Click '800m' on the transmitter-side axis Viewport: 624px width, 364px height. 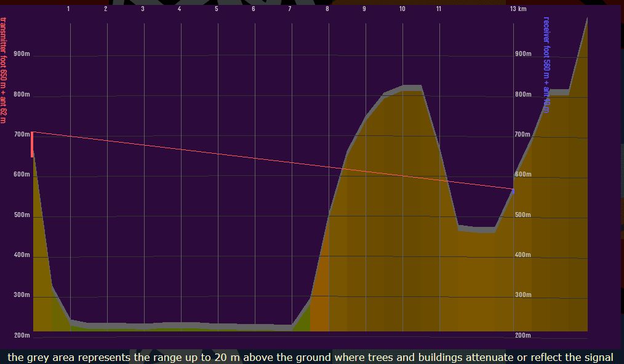pyautogui.click(x=22, y=94)
